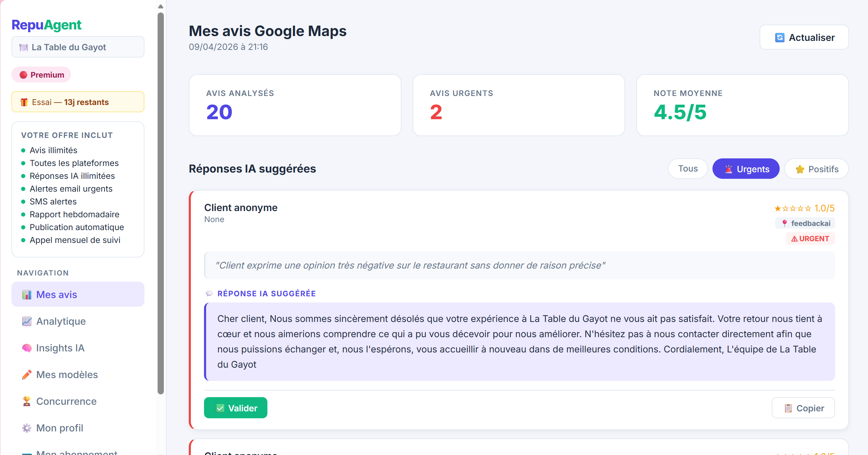Click the gear icon for Mon profil

click(x=27, y=428)
